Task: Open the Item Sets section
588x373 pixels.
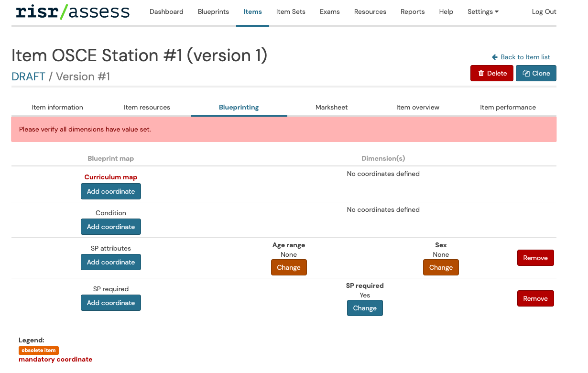Action: [291, 11]
